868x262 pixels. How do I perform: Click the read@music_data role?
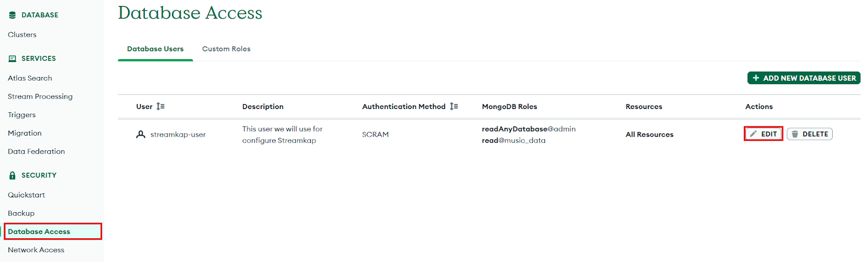[514, 140]
